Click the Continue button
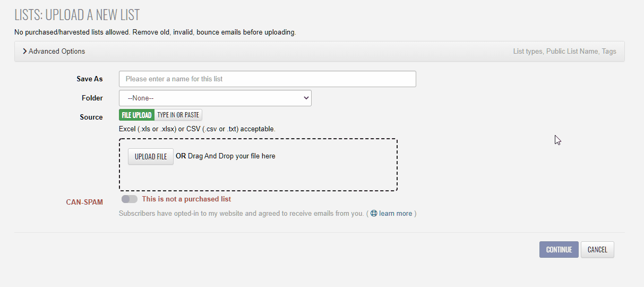This screenshot has height=287, width=644. [559, 250]
